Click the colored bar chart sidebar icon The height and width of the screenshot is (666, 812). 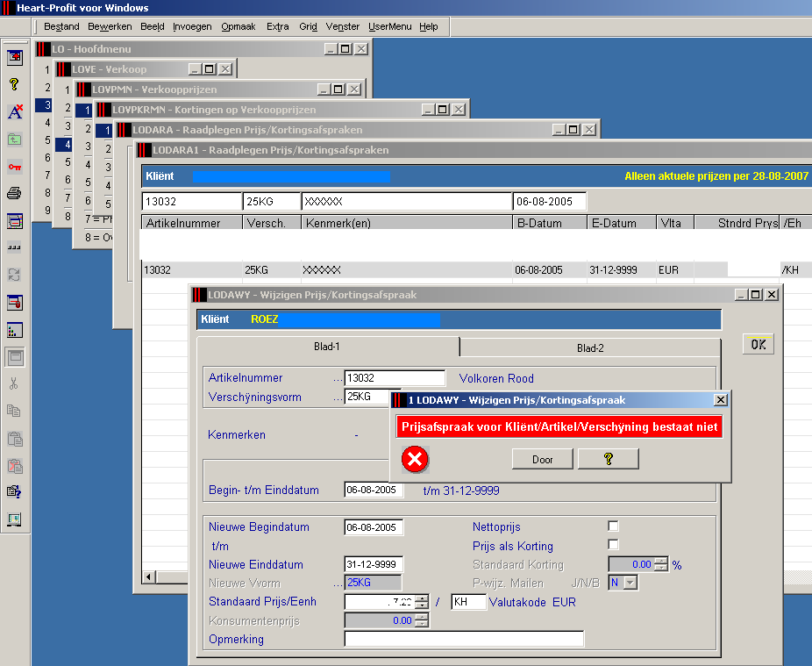point(15,330)
